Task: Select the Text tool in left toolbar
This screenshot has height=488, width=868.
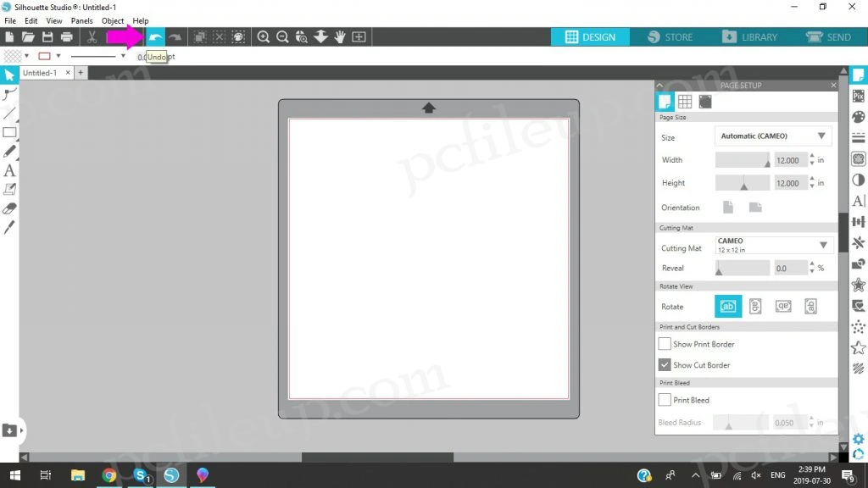Action: (x=9, y=171)
